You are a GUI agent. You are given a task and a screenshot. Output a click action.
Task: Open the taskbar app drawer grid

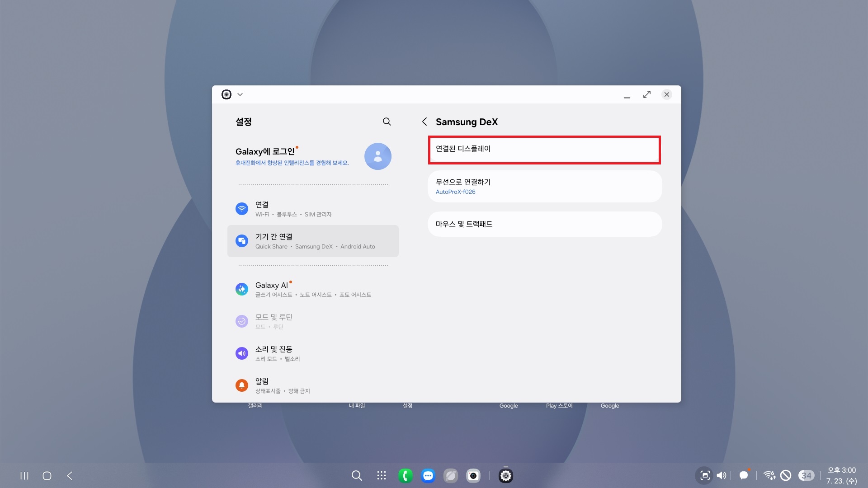[x=381, y=475]
